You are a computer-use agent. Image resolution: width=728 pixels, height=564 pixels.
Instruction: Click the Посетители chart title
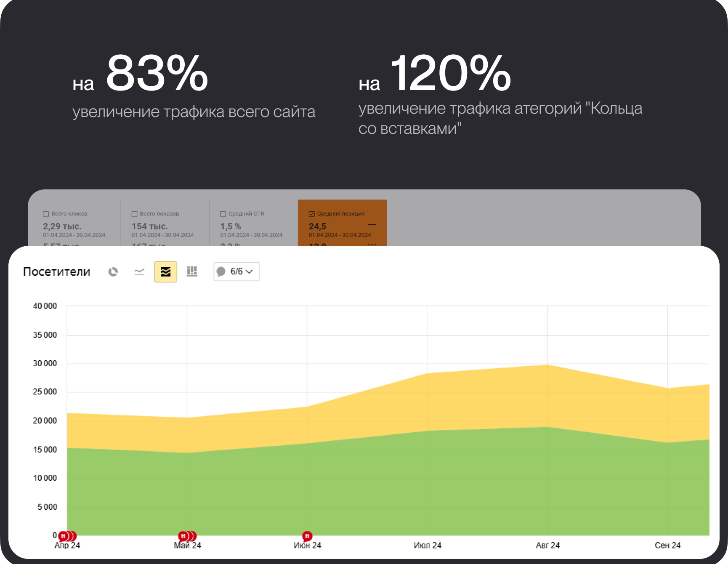tap(56, 271)
